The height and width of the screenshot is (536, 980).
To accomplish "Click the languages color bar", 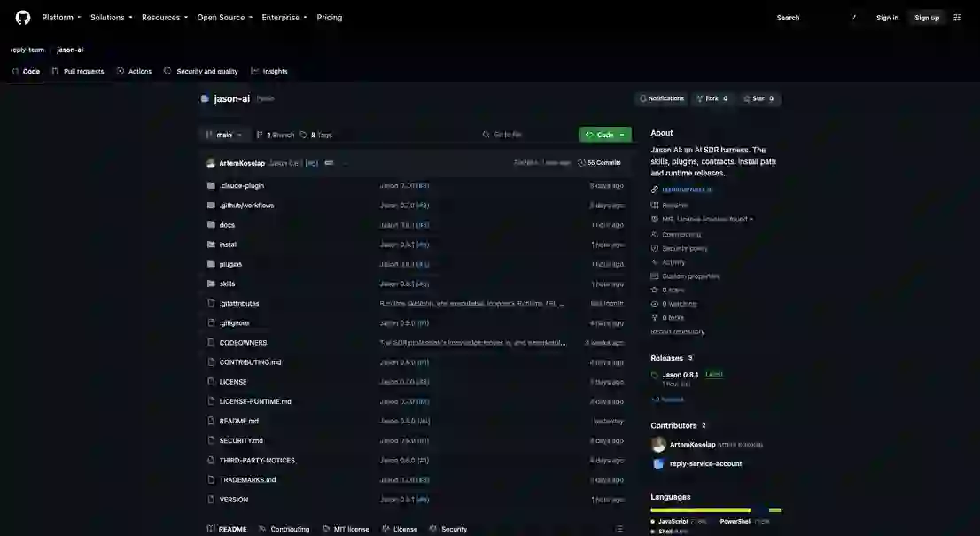I will [715, 510].
